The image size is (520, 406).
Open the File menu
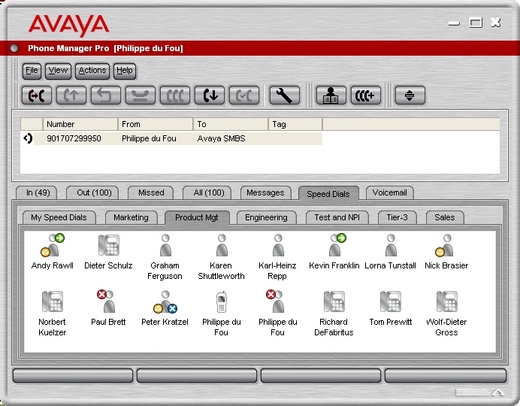click(32, 71)
